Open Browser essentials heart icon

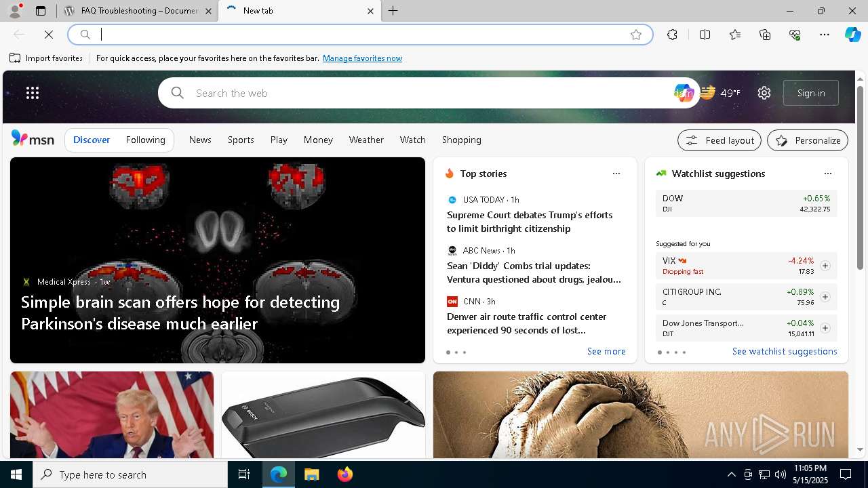click(x=795, y=35)
